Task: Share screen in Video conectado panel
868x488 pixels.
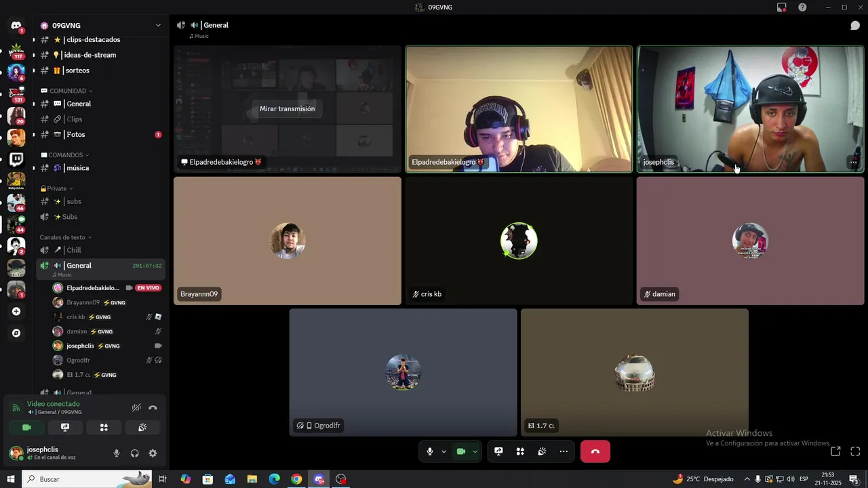Action: [x=65, y=428]
